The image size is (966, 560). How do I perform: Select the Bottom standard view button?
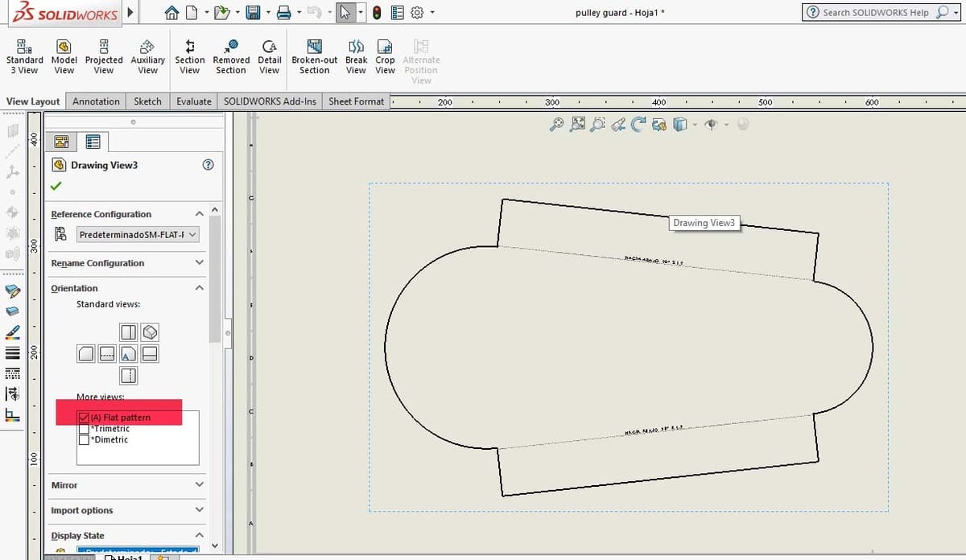click(129, 375)
